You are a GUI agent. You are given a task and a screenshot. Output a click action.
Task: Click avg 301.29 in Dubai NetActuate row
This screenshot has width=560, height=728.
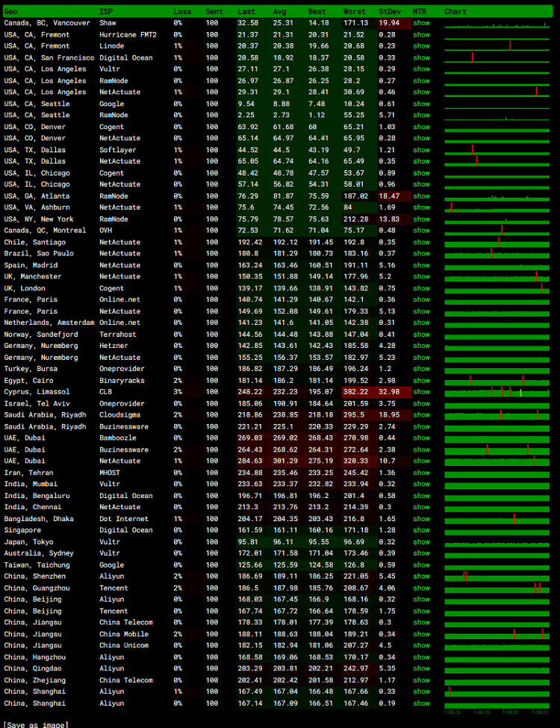285,461
